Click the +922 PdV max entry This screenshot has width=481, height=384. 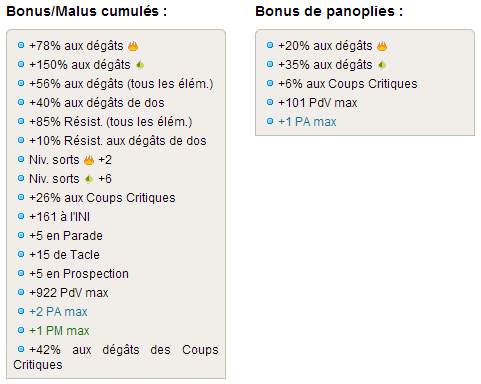coord(69,293)
